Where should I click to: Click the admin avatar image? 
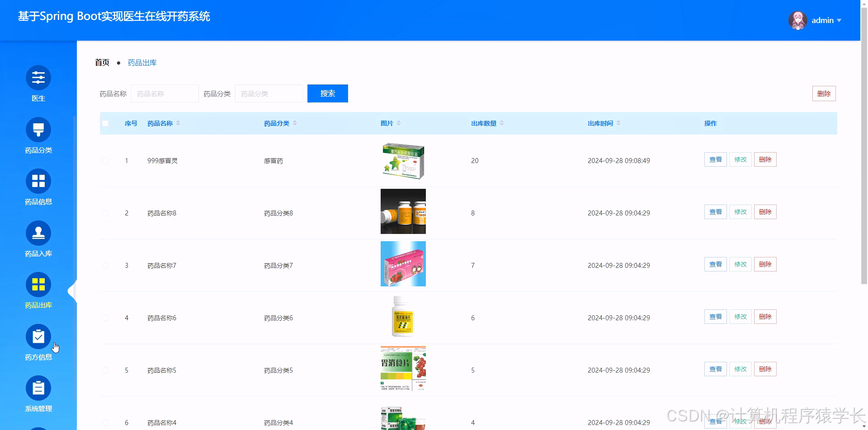click(797, 20)
